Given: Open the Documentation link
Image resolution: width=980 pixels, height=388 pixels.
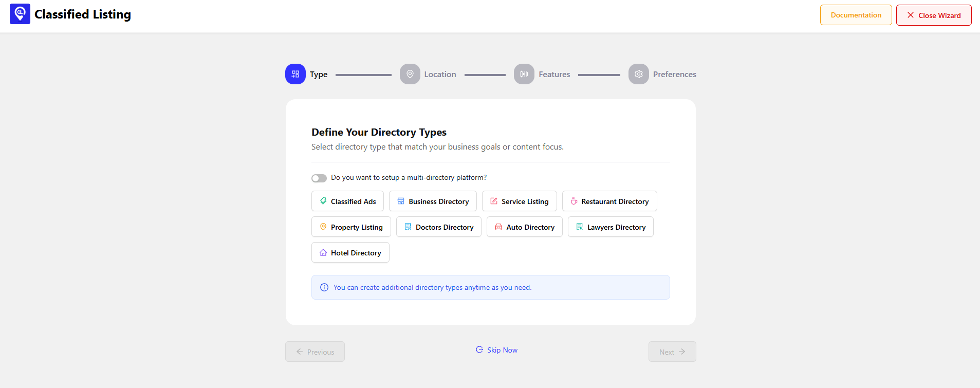Looking at the screenshot, I should click(x=856, y=15).
